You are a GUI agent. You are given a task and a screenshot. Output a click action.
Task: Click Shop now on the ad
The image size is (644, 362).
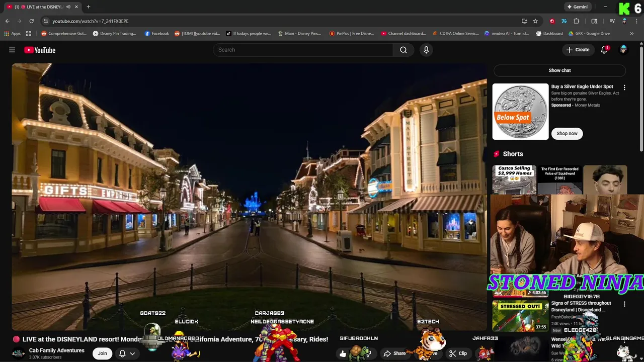567,133
